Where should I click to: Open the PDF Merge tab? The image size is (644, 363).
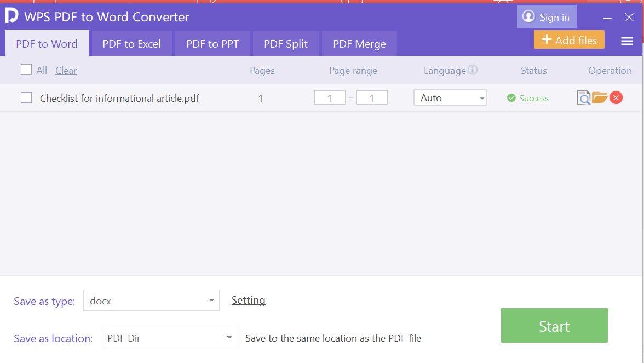click(x=359, y=43)
